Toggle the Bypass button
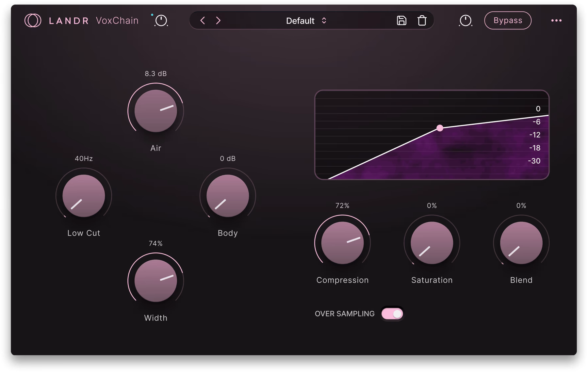 (508, 21)
